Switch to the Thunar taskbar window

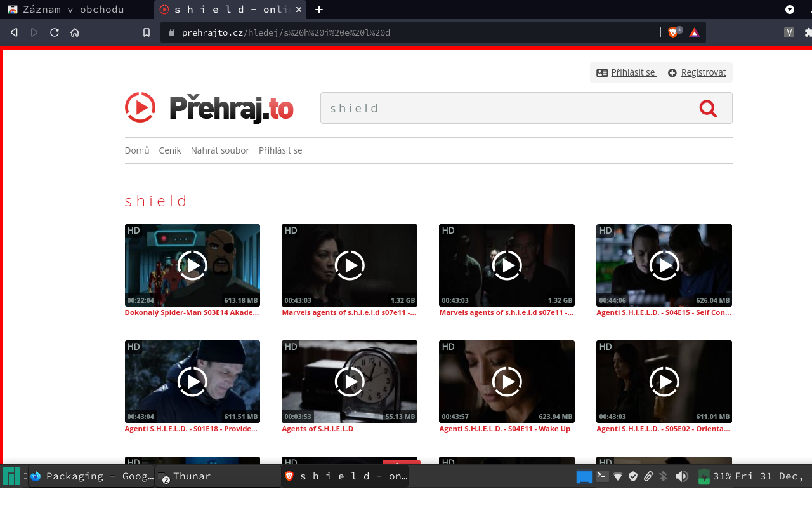pos(218,476)
